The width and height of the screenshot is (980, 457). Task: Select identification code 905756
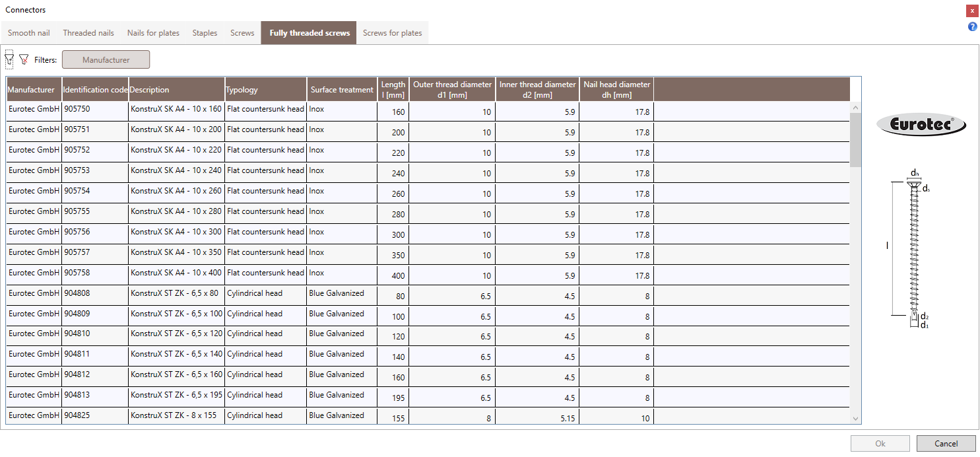click(x=77, y=232)
